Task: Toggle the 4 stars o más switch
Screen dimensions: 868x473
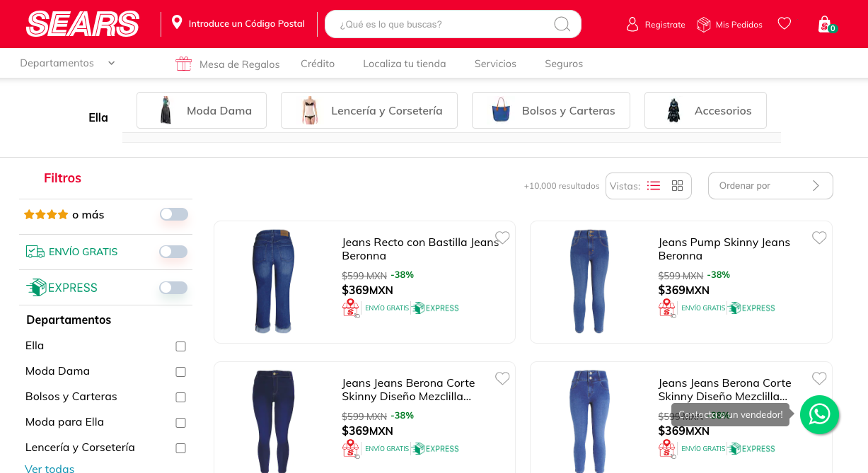Action: (x=174, y=214)
